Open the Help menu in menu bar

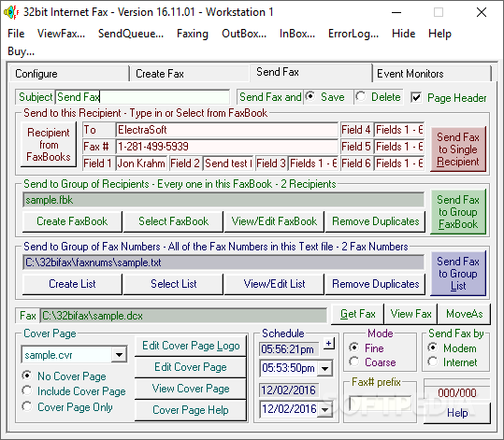(x=439, y=34)
